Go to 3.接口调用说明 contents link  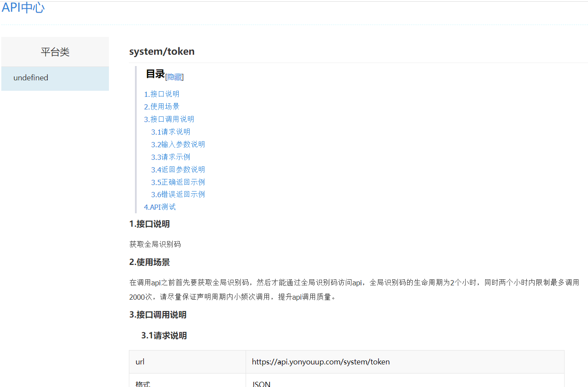coord(169,119)
